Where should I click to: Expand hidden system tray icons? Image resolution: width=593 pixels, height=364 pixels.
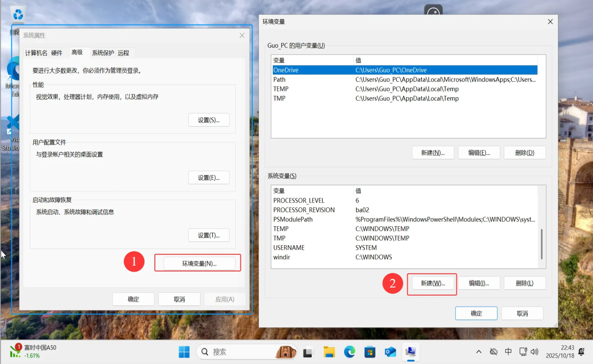pos(478,352)
